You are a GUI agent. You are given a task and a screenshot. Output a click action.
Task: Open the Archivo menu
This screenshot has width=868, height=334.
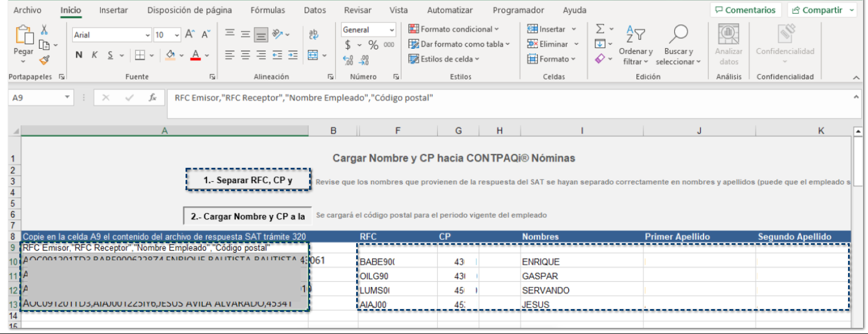coord(27,10)
